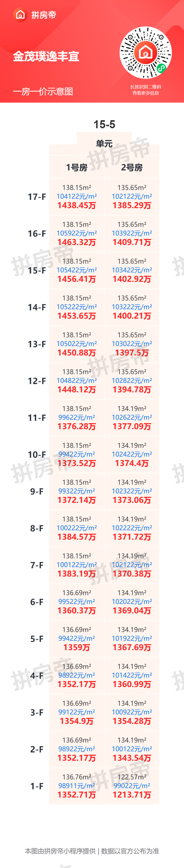Screen dimensions: 184x868
Task: Select the 17-F floor row label
Action: click(x=37, y=197)
